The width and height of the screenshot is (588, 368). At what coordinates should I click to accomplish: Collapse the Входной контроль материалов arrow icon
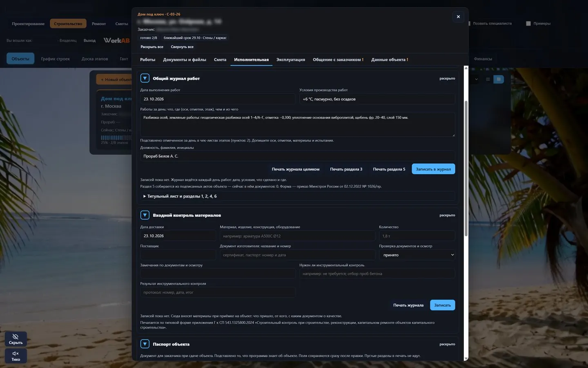pyautogui.click(x=145, y=215)
